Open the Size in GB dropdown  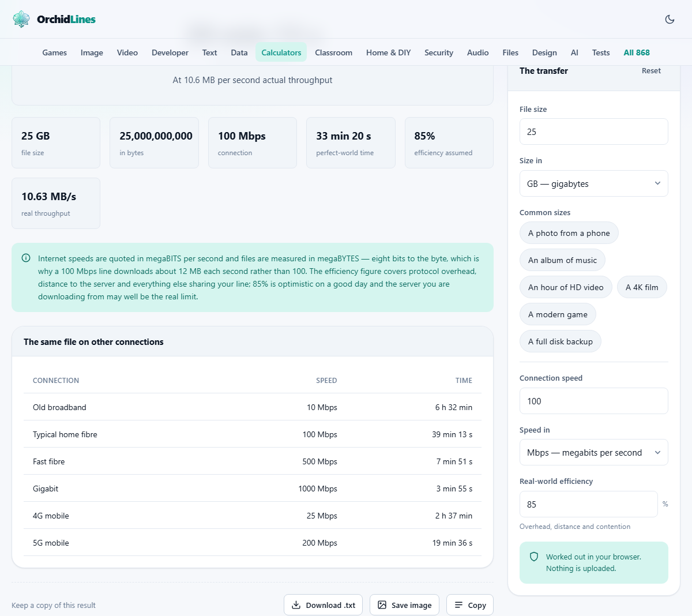tap(593, 183)
